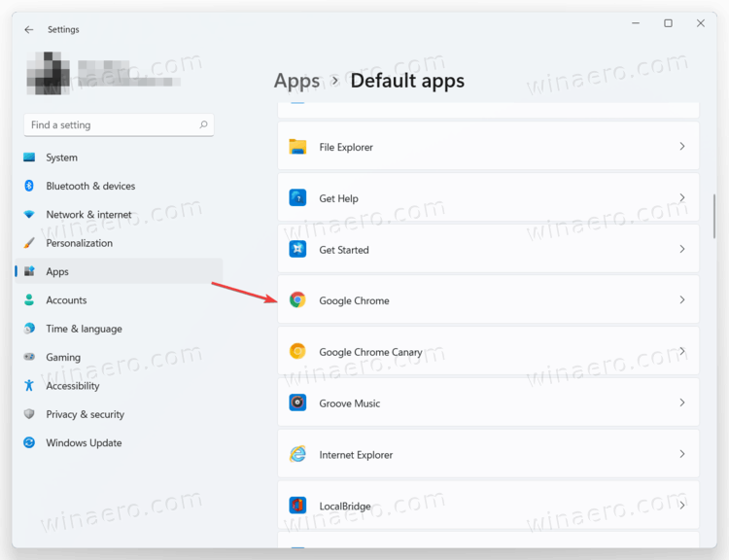
Task: Open Privacy & security settings
Action: click(119, 414)
